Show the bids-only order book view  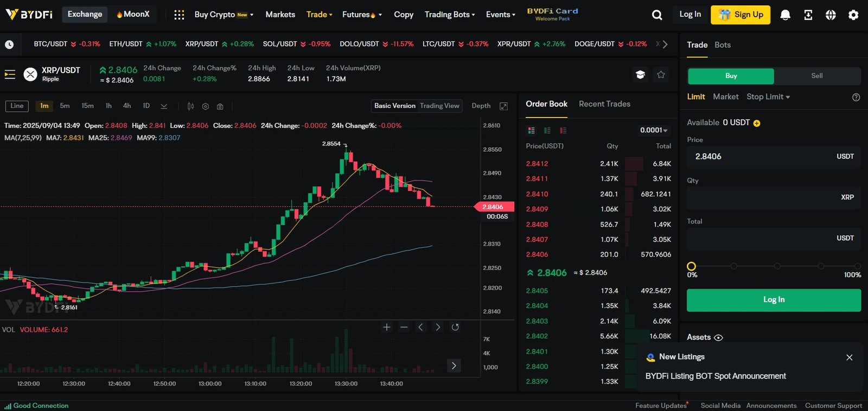[547, 130]
